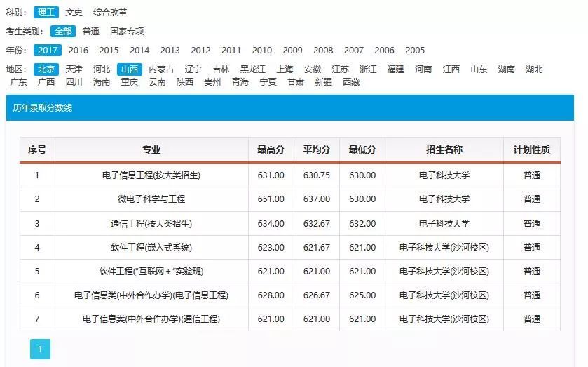Image resolution: width=588 pixels, height=367 pixels.
Task: Switch year filter to 2010
Action: (x=262, y=51)
